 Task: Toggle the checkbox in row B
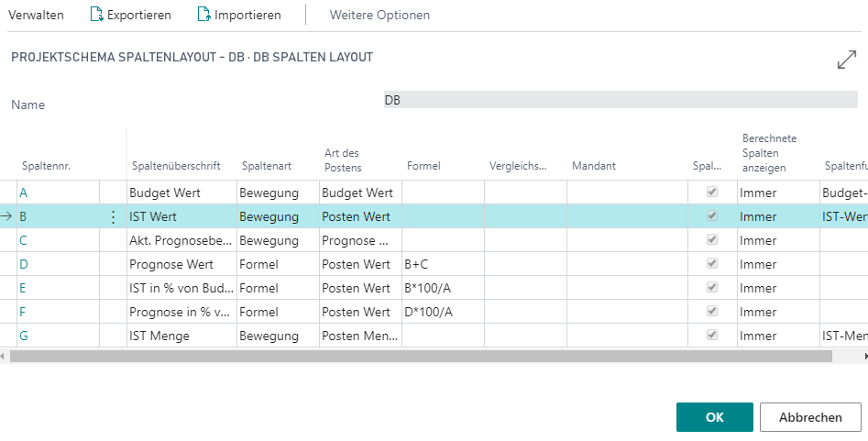(x=712, y=216)
